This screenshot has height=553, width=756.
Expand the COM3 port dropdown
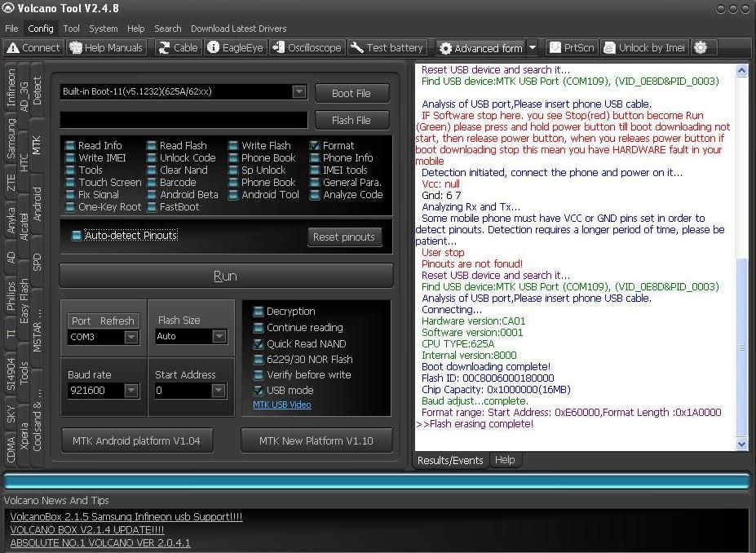point(131,336)
